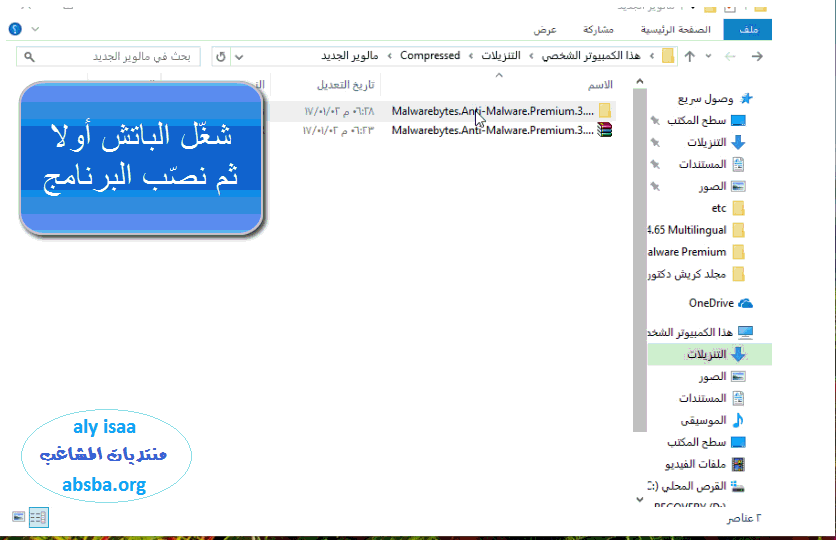Go up one folder with up arrow
The image size is (836, 540).
689,56
